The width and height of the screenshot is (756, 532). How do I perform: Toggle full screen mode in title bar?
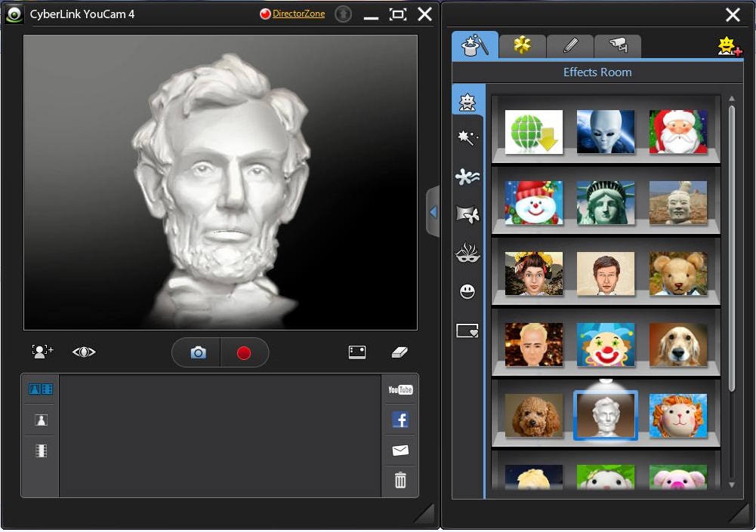(x=397, y=14)
